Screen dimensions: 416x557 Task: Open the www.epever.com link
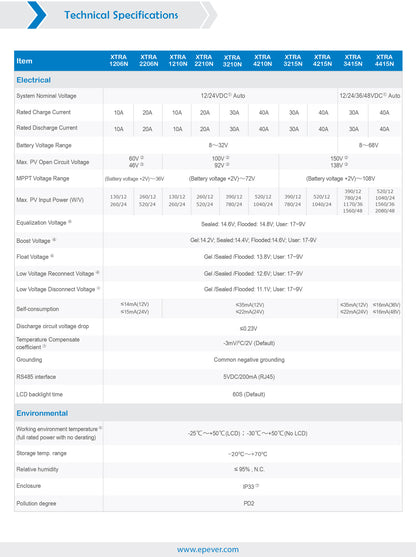pos(208,550)
